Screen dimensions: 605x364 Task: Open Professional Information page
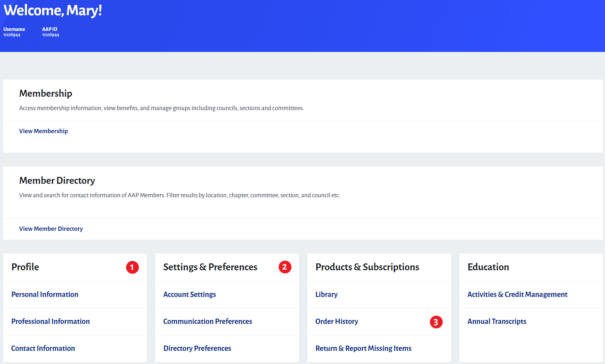point(50,321)
